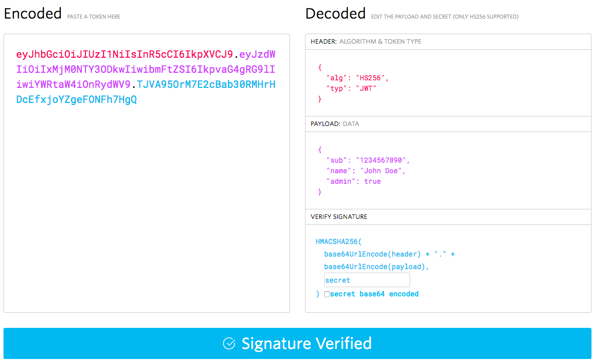Click the VERIFY SIGNATURE section label
This screenshot has width=595, height=364.
pos(339,217)
